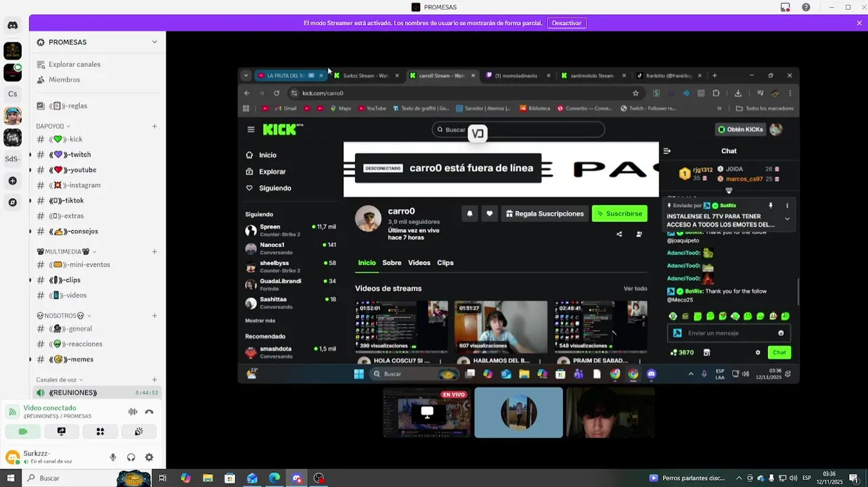Collapse the Canales de voz category

[60, 379]
